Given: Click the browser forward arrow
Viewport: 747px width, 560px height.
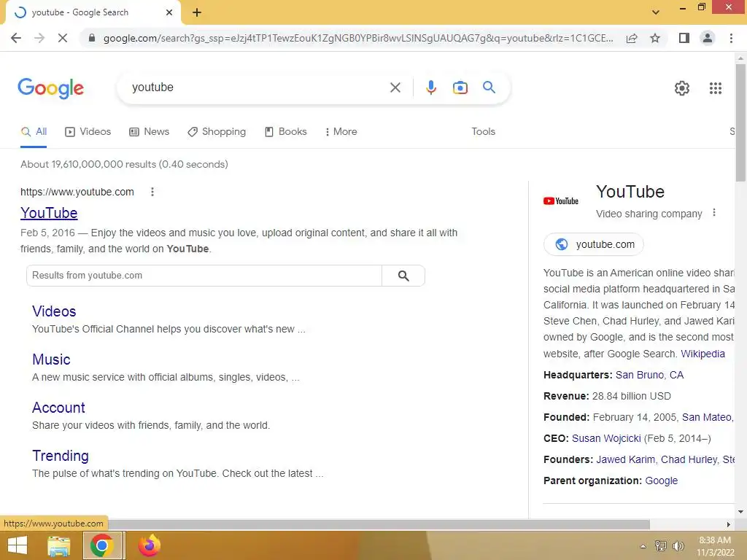Looking at the screenshot, I should tap(39, 38).
